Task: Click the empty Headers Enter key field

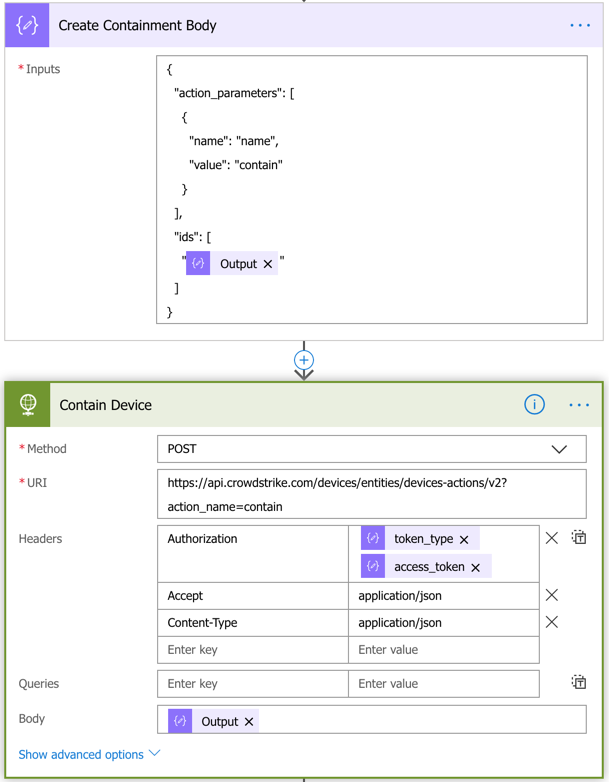Action: click(x=252, y=650)
